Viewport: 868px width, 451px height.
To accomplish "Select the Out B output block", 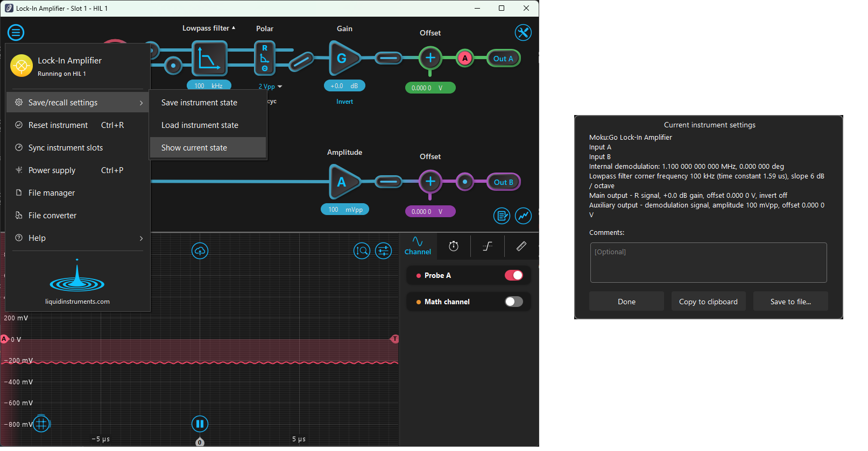I will (504, 182).
